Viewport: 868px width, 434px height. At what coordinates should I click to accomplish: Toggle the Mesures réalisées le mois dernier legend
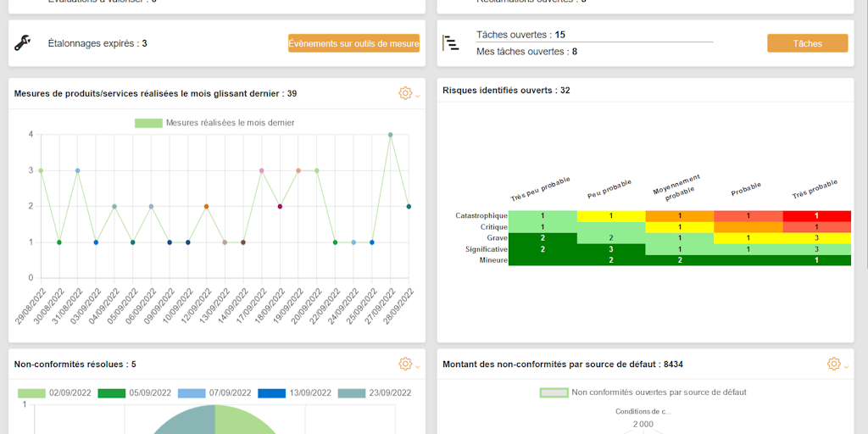coord(214,123)
